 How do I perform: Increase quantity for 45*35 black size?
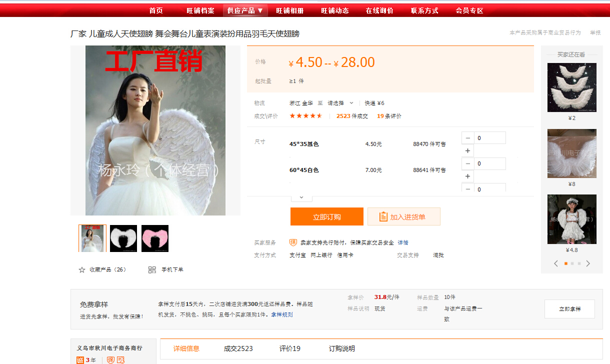[467, 151]
